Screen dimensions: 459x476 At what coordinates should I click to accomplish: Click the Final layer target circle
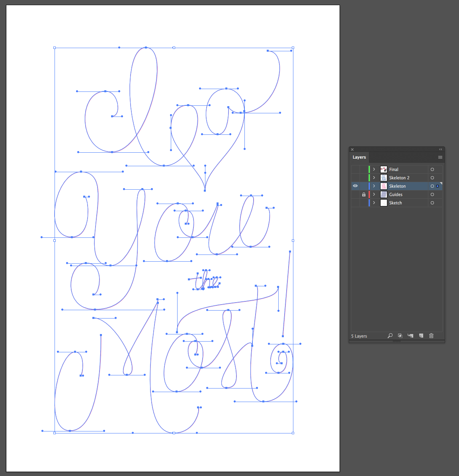tap(432, 169)
